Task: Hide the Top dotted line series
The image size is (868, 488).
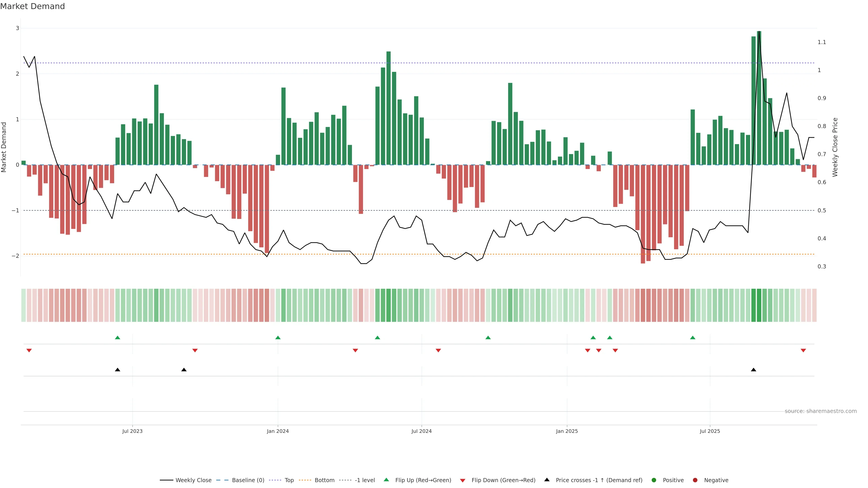Action: (289, 480)
